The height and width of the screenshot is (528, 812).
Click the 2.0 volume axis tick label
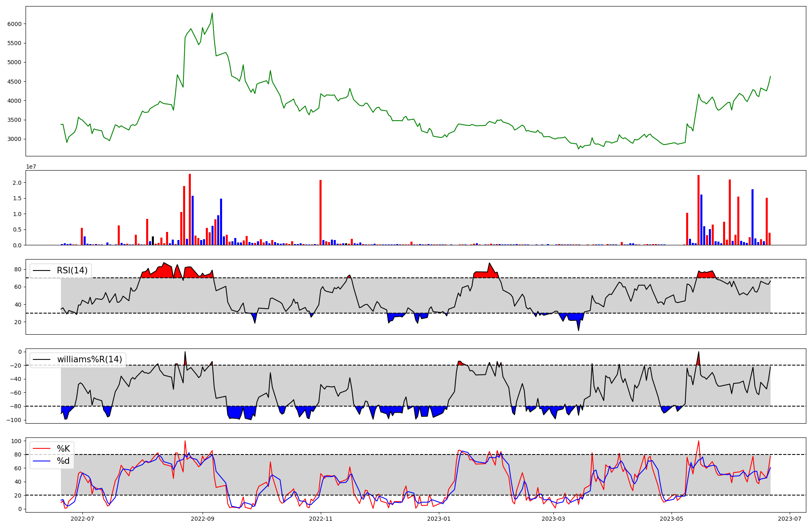coord(17,183)
